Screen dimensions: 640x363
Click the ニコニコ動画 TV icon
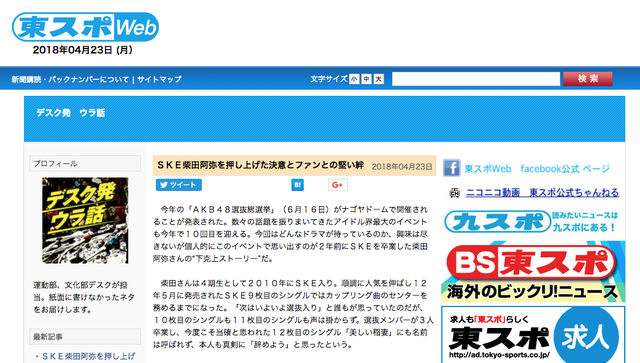pyautogui.click(x=454, y=193)
